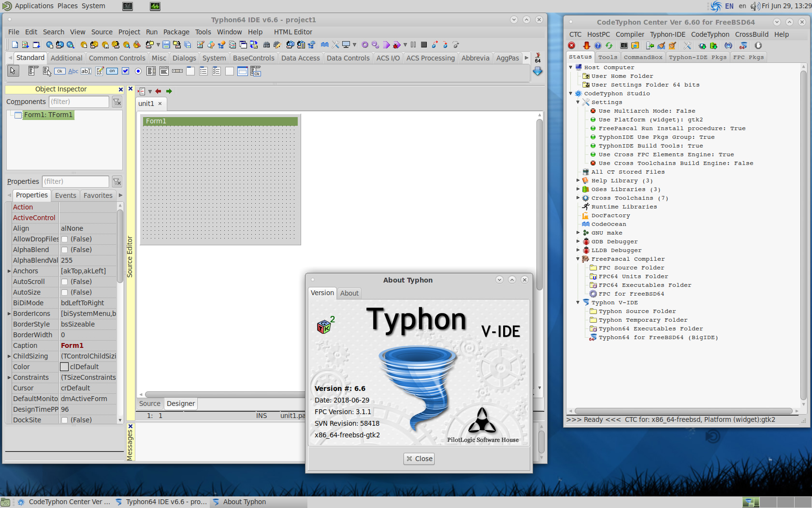
Task: Switch to the Data Access palette tab
Action: point(300,58)
